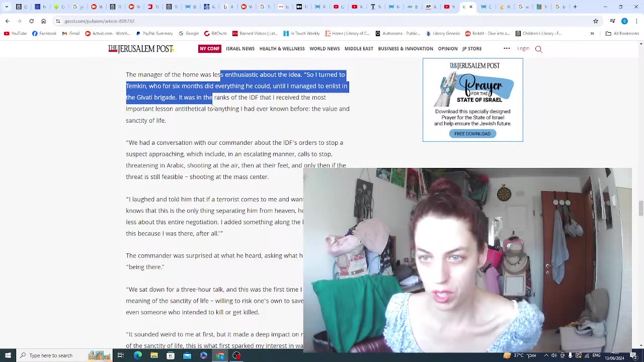
Task: Open the taskbar clock and date
Action: point(615,355)
